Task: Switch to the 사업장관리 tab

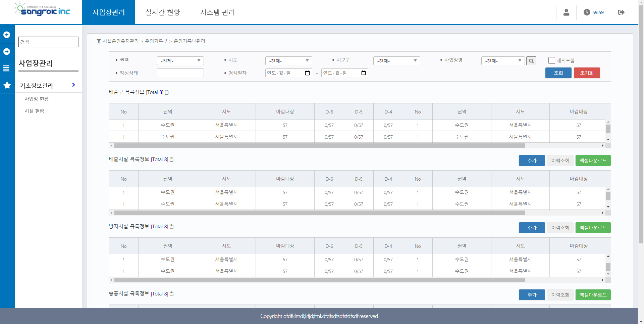Action: pyautogui.click(x=109, y=12)
